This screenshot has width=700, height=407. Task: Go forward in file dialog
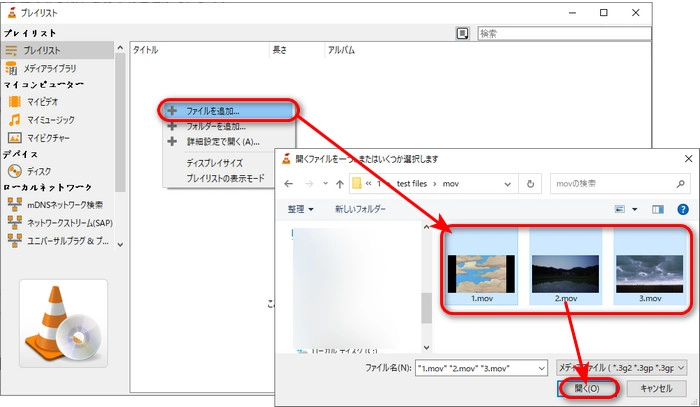[308, 184]
